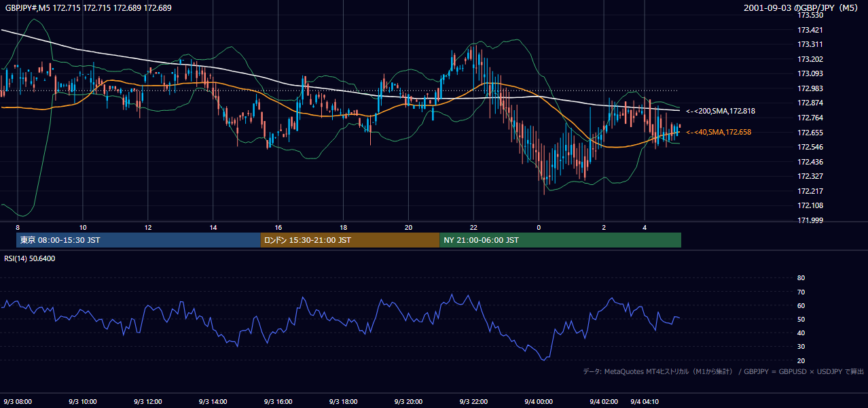Click price level 172.327 on axis
868x408 pixels.
pyautogui.click(x=810, y=176)
